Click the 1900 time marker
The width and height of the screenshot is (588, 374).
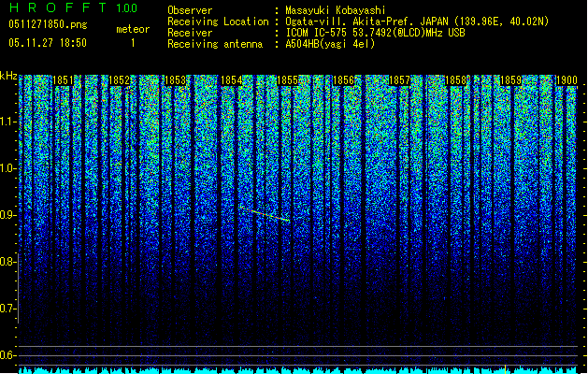566,80
